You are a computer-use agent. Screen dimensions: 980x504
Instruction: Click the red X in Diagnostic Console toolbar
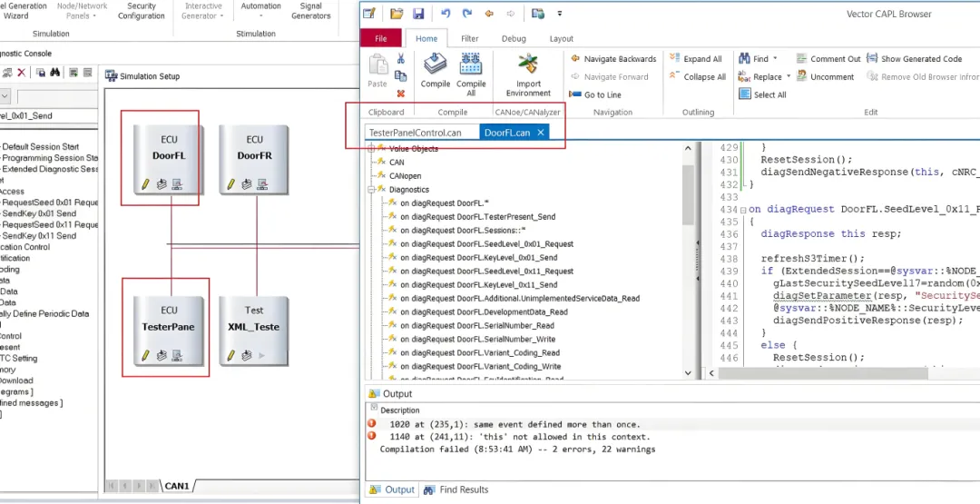pos(21,73)
